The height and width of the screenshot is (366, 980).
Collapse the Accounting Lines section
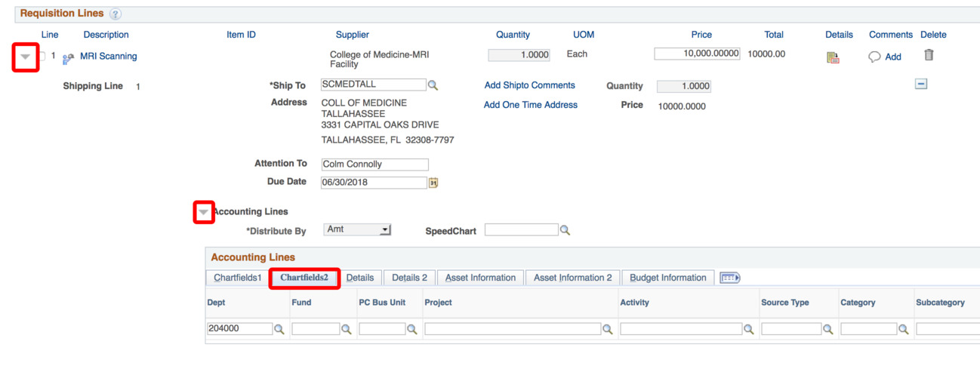[203, 213]
